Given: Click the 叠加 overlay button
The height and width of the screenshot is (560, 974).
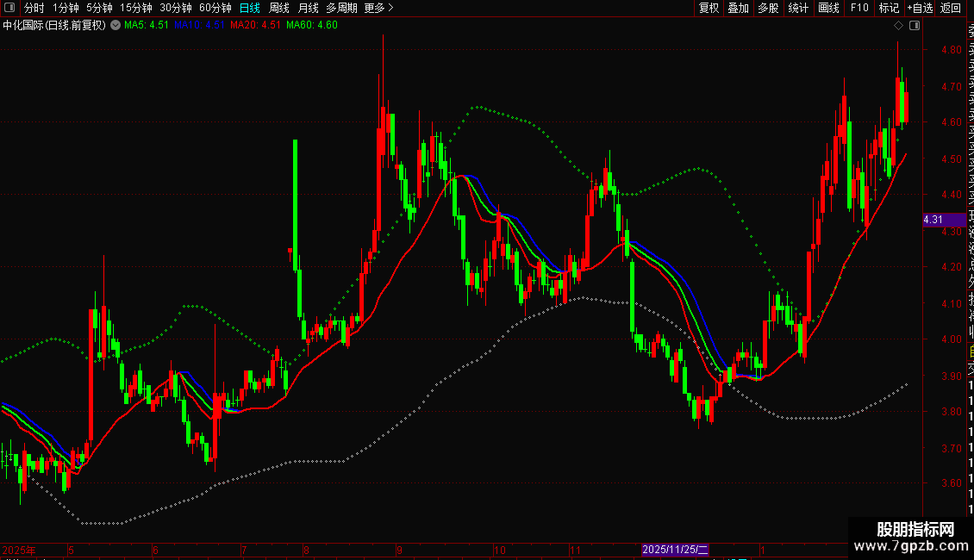Looking at the screenshot, I should [x=739, y=8].
